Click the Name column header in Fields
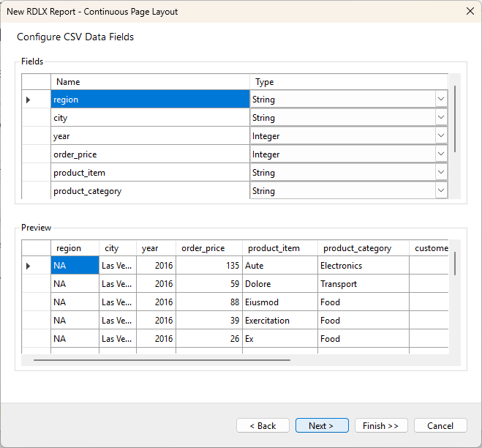Screen dimensions: 482x448 (150, 82)
